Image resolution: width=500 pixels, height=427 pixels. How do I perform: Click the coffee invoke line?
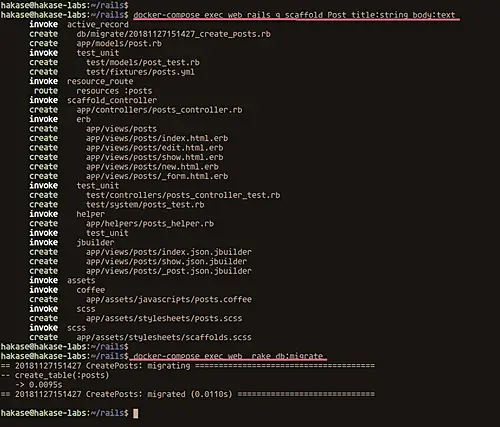[67, 290]
